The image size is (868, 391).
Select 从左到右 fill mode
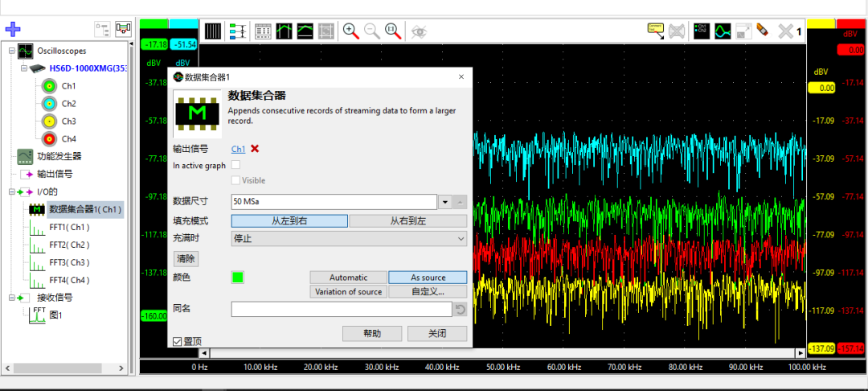[289, 220]
